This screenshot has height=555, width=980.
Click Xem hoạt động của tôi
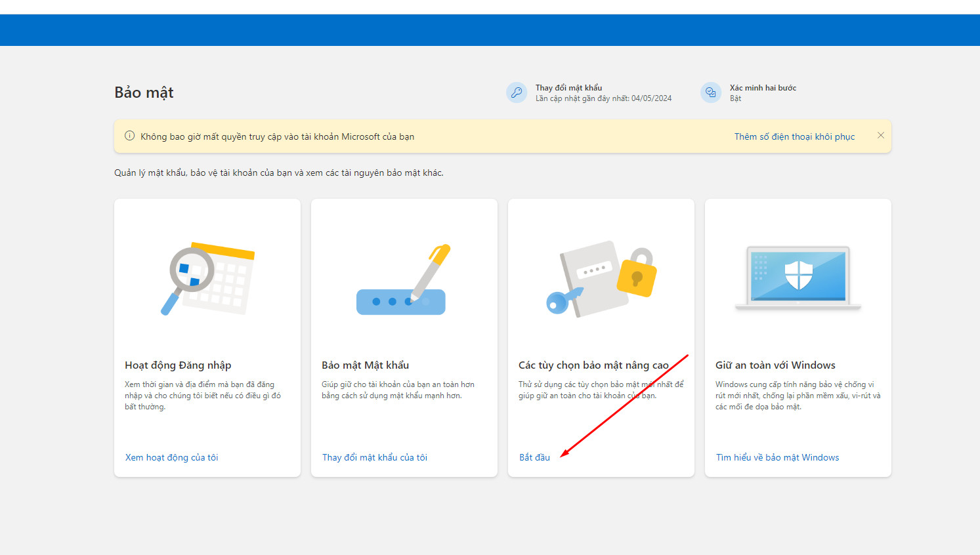(x=171, y=457)
